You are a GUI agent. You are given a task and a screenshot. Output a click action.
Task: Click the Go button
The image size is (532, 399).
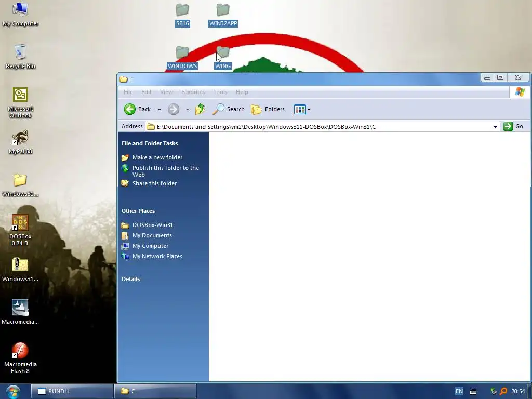pyautogui.click(x=514, y=126)
